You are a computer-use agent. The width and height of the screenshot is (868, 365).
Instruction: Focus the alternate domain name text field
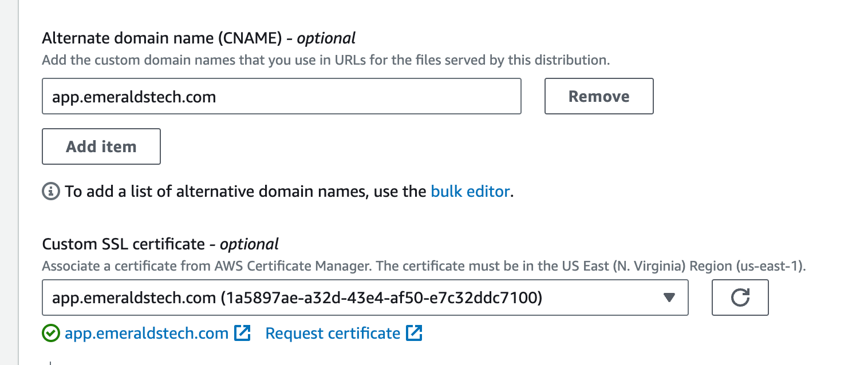pos(281,97)
